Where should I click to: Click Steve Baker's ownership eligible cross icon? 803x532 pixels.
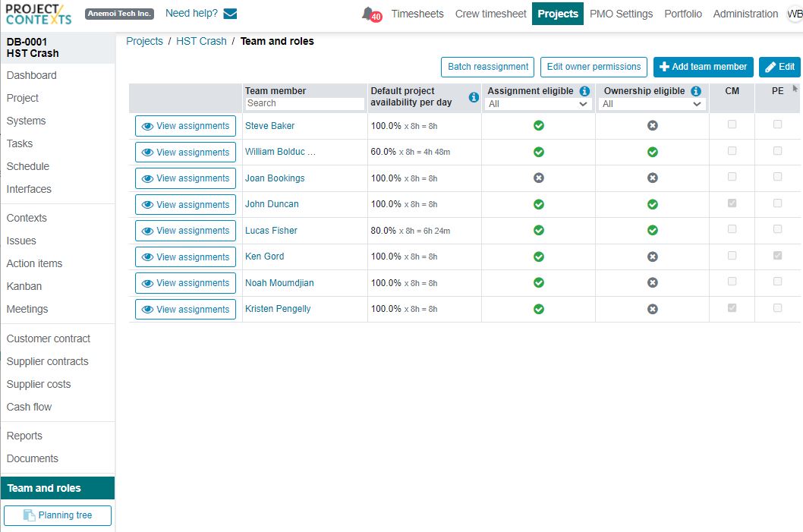coord(653,125)
